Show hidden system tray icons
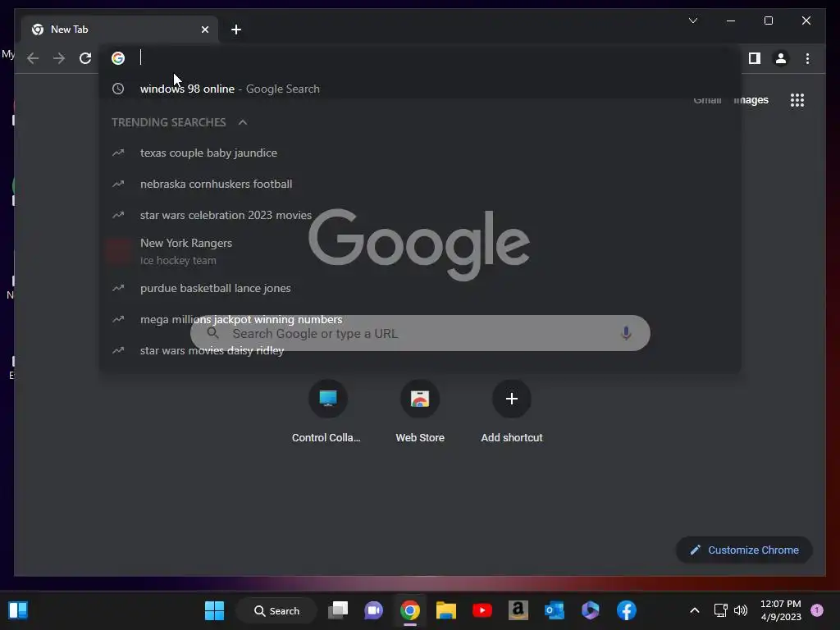This screenshot has width=840, height=630. (694, 610)
